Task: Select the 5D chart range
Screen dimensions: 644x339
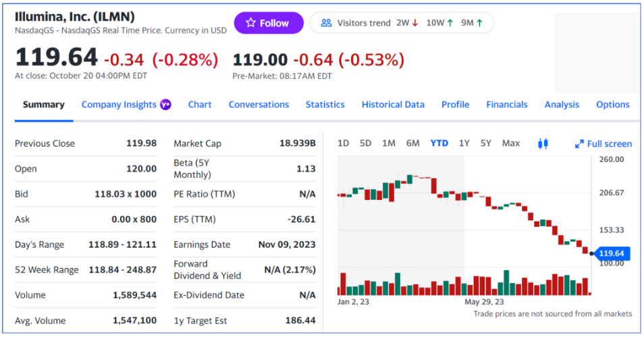Action: tap(365, 143)
